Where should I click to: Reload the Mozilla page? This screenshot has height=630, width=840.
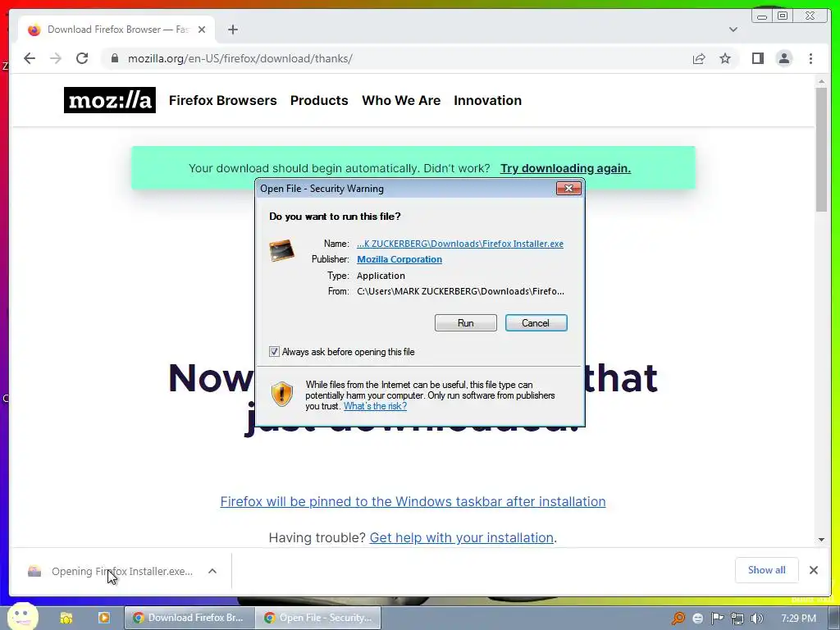click(82, 58)
